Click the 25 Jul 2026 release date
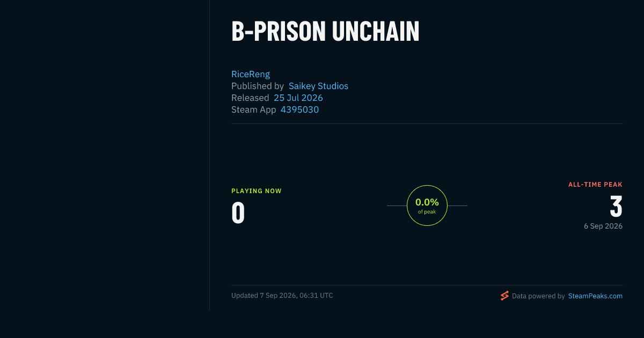 coord(298,98)
